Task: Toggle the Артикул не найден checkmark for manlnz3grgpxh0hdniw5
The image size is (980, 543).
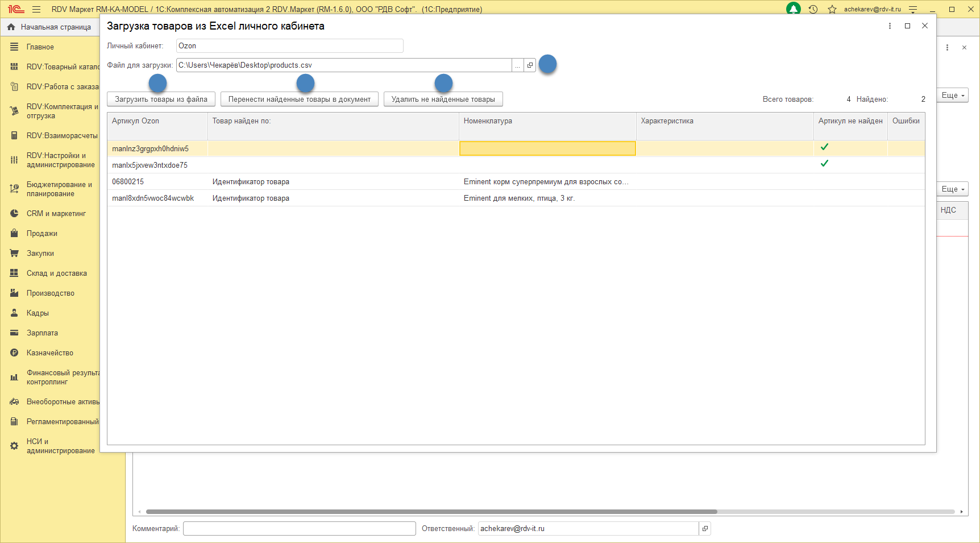Action: [x=824, y=147]
